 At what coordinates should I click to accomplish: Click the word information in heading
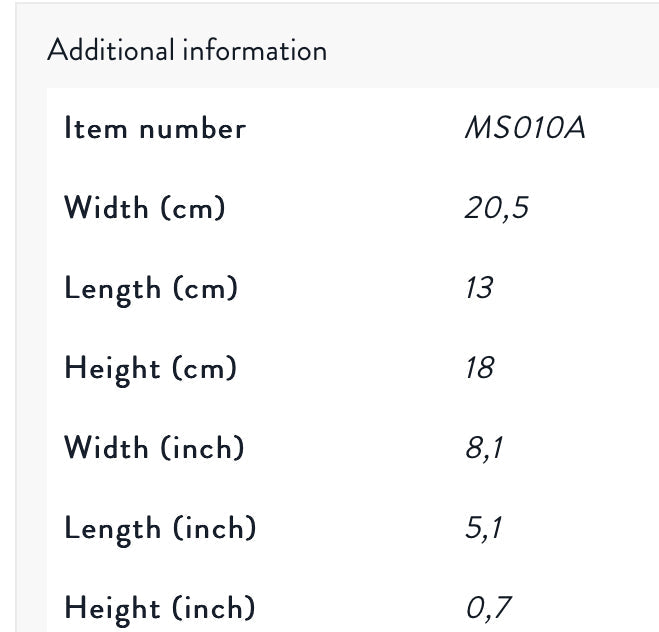[x=255, y=50]
